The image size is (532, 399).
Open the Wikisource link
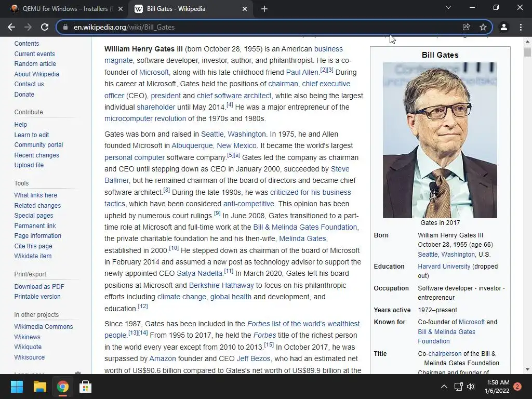point(30,357)
